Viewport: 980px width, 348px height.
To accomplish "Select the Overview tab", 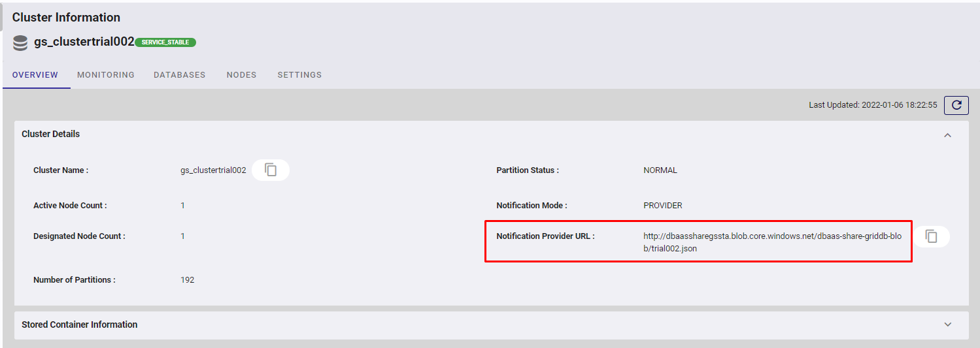I will 35,75.
